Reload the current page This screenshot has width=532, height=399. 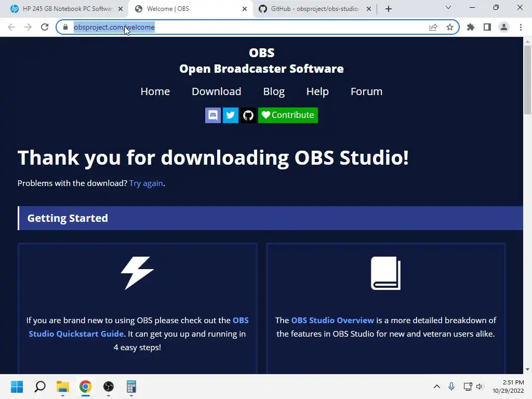click(x=45, y=27)
